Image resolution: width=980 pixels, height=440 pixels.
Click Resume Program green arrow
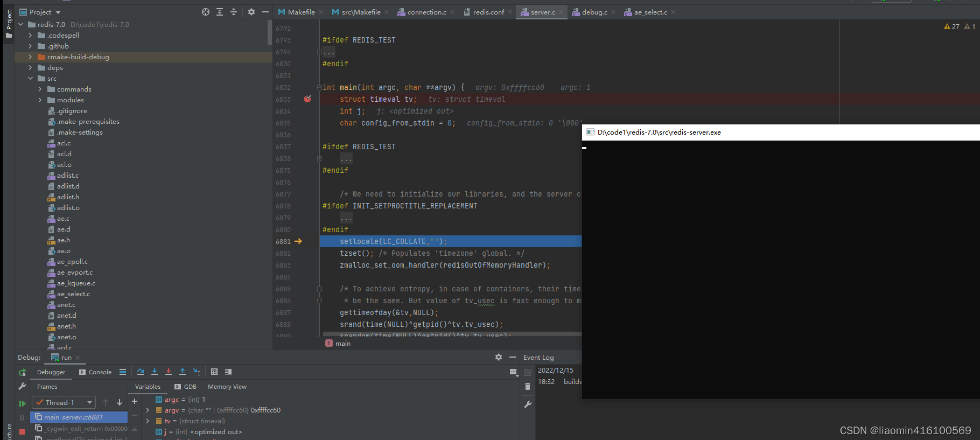click(22, 403)
